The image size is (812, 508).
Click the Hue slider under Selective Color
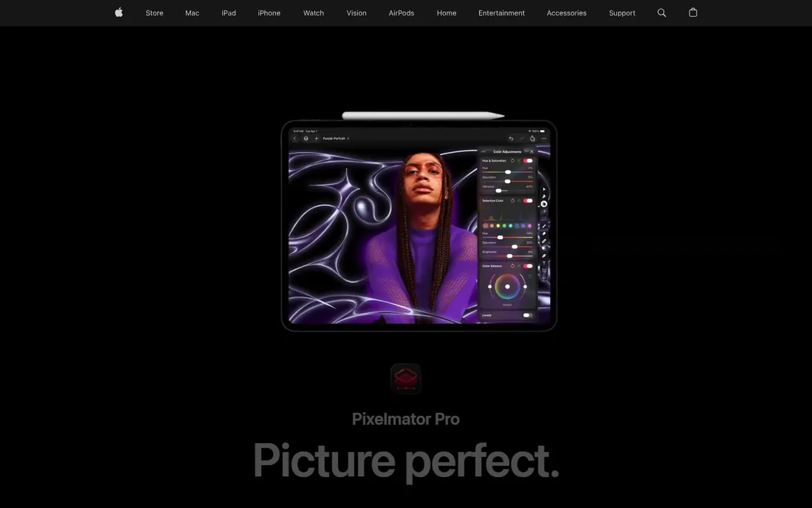508,237
